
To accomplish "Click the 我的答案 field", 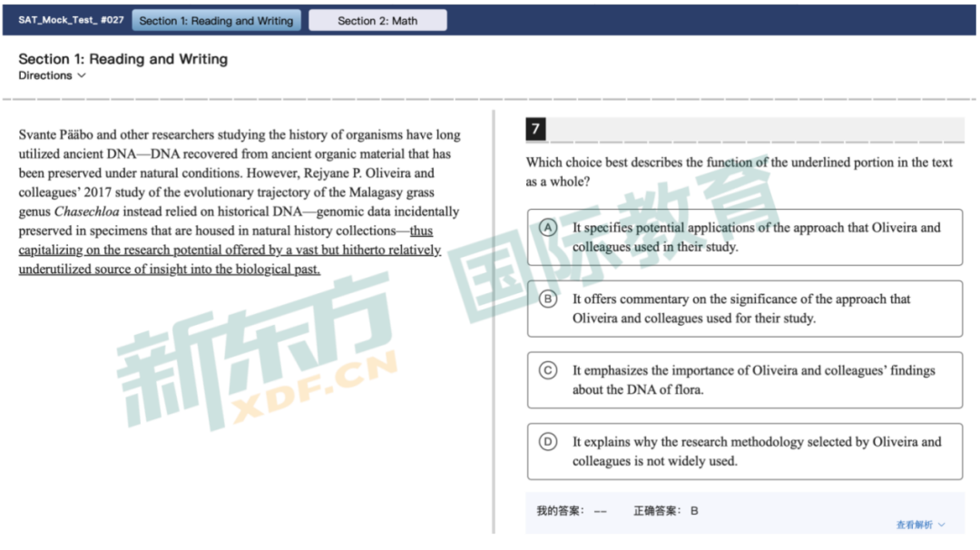I will pyautogui.click(x=571, y=511).
